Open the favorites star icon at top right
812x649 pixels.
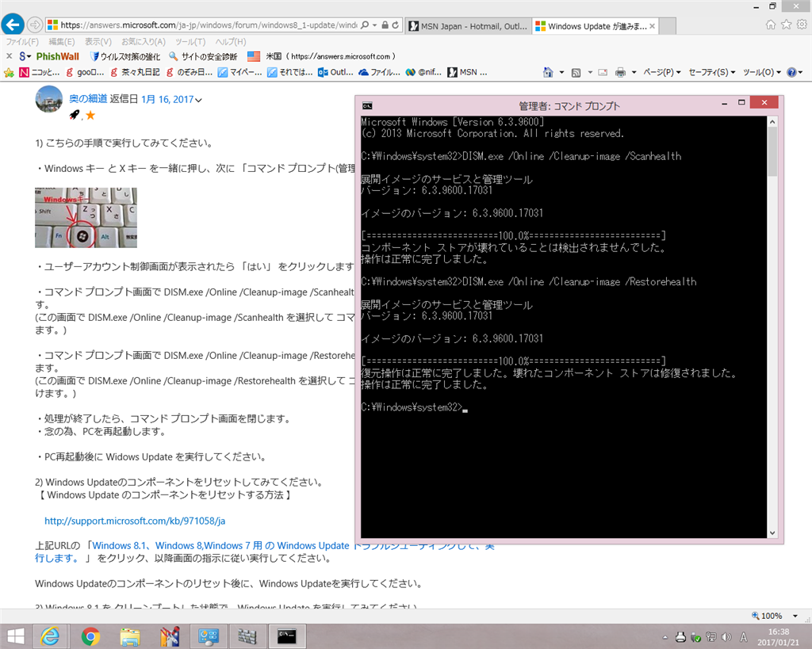(786, 25)
